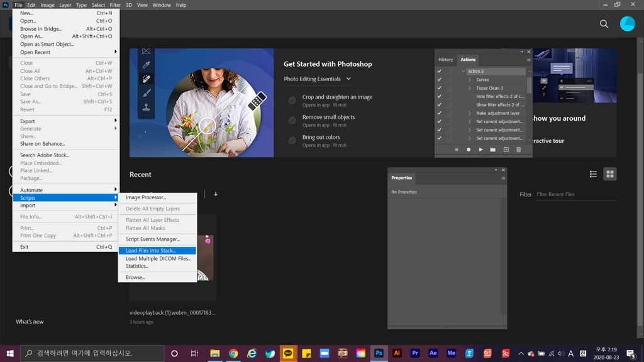Launch Adobe Media Encoder from the taskbar
This screenshot has width=644, height=362.
(451, 353)
